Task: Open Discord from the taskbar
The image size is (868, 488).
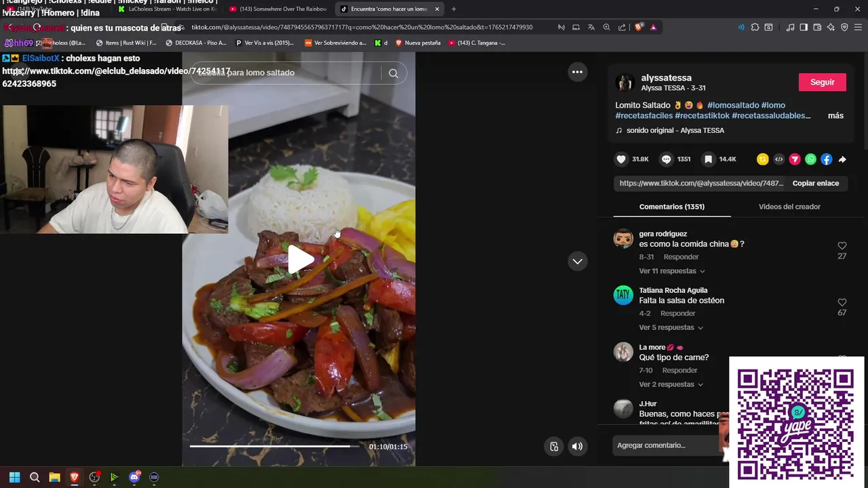Action: [134, 477]
